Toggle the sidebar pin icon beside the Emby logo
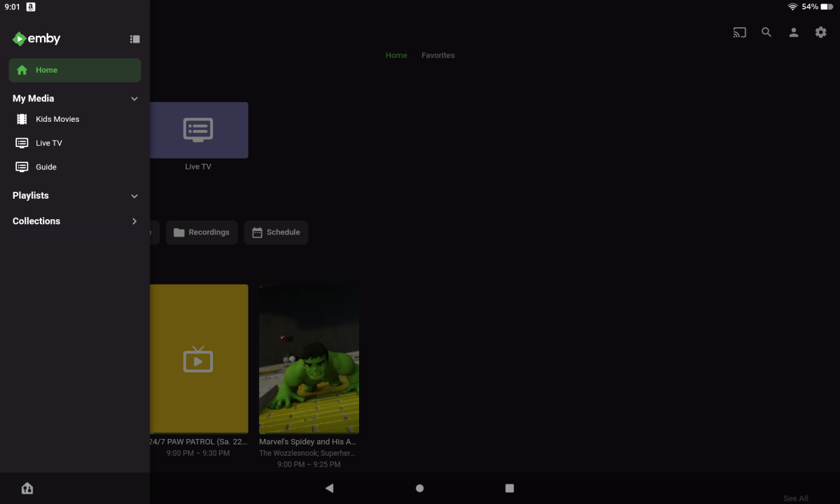 coord(135,39)
